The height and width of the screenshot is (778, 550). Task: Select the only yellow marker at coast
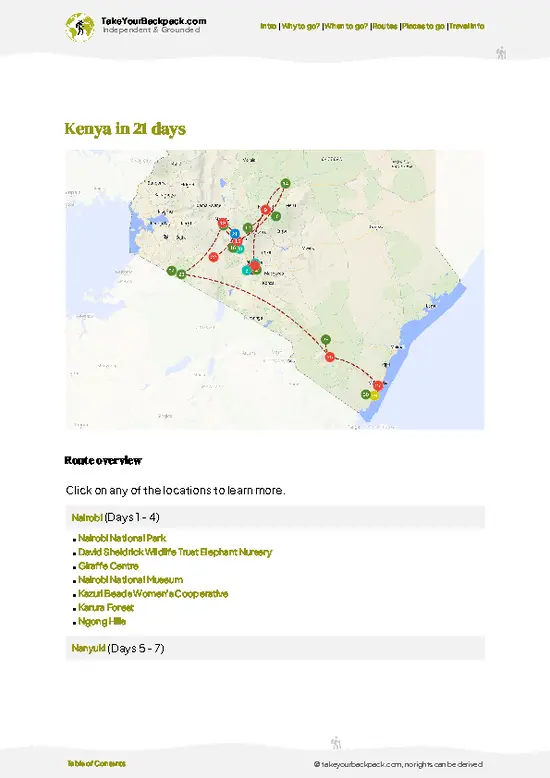coord(374,395)
